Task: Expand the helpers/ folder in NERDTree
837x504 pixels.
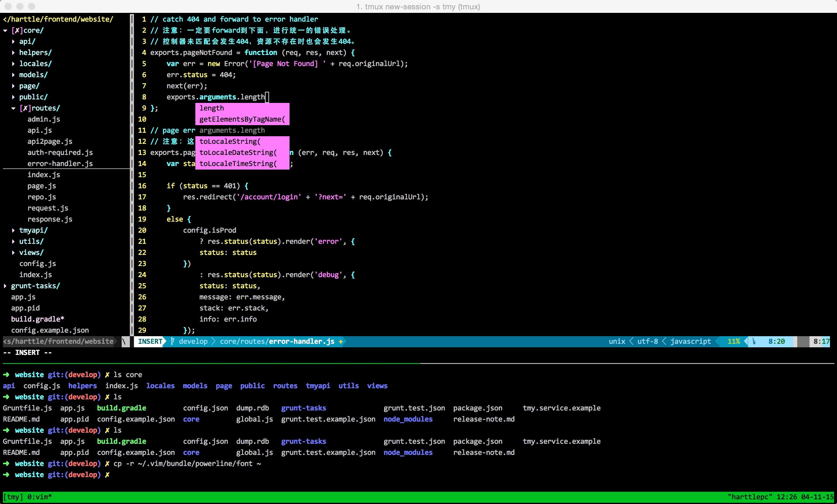Action: pos(13,53)
